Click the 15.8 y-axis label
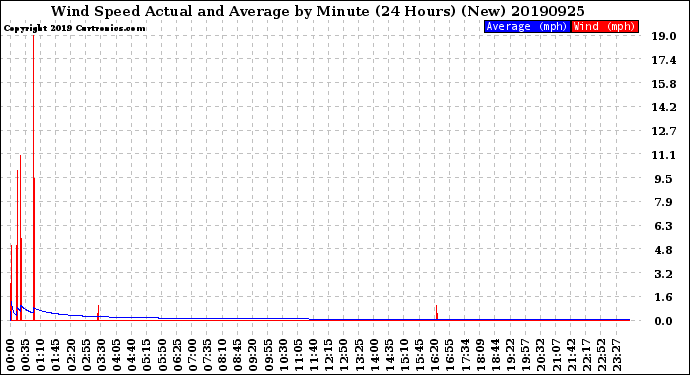 [663, 84]
